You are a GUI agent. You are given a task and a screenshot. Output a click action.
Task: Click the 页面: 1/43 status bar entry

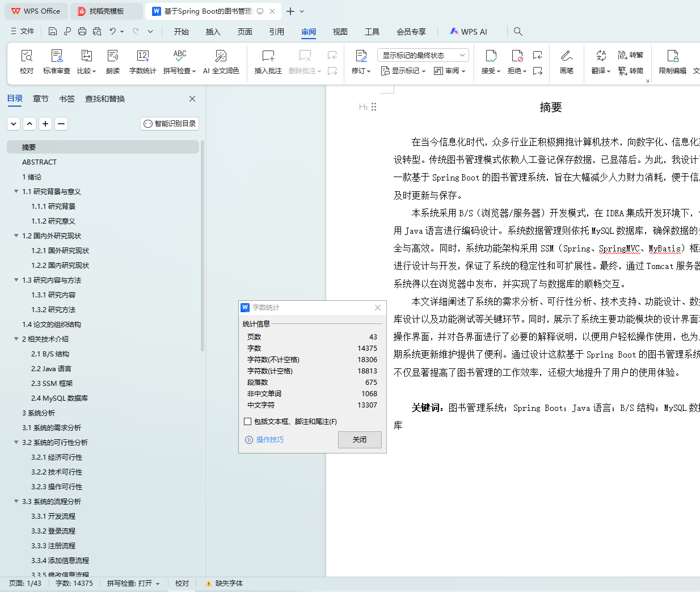[x=25, y=583]
